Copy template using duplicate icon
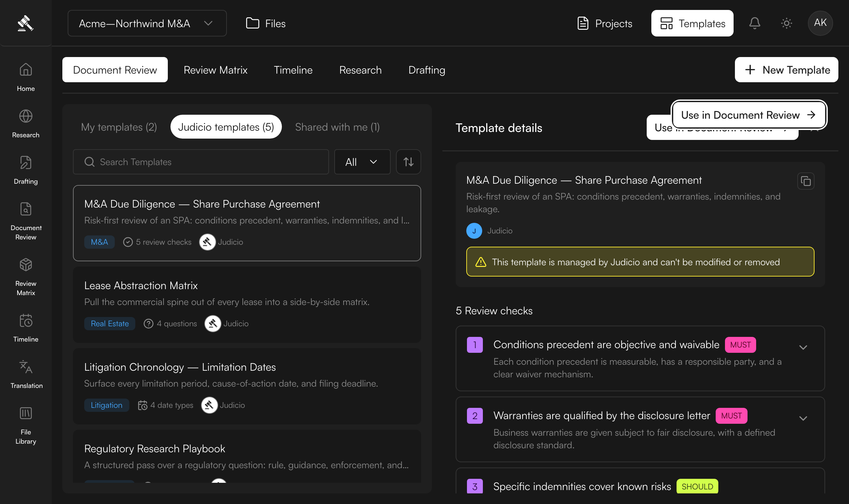The height and width of the screenshot is (504, 849). coord(806,181)
